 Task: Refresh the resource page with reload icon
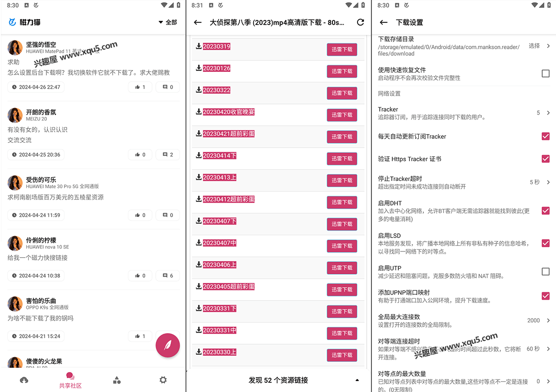360,22
